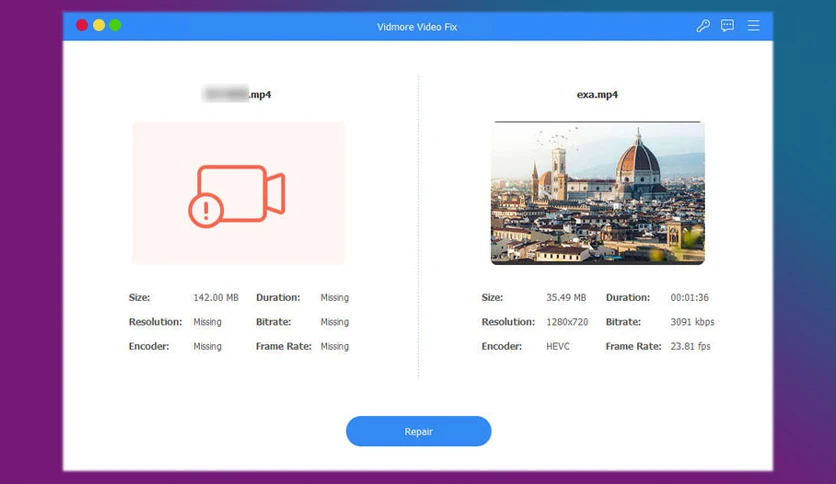836x484 pixels.
Task: Click Missing value next to left Encoder
Action: (x=207, y=346)
